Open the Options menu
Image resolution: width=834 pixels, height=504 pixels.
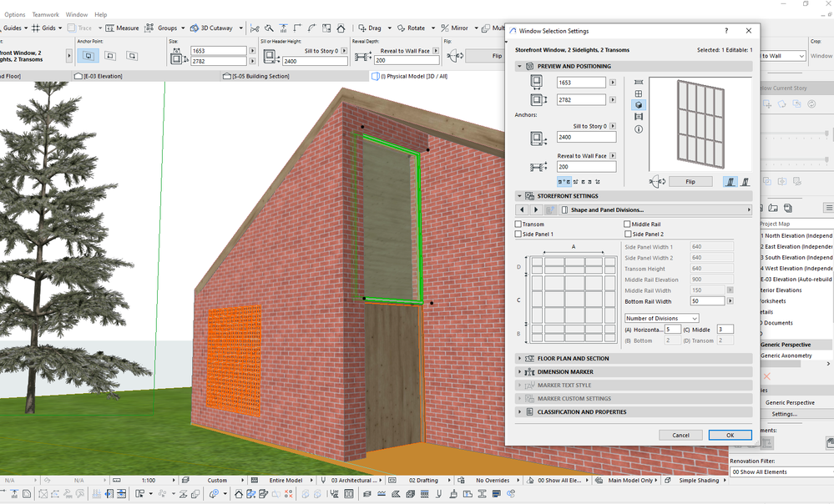click(15, 14)
